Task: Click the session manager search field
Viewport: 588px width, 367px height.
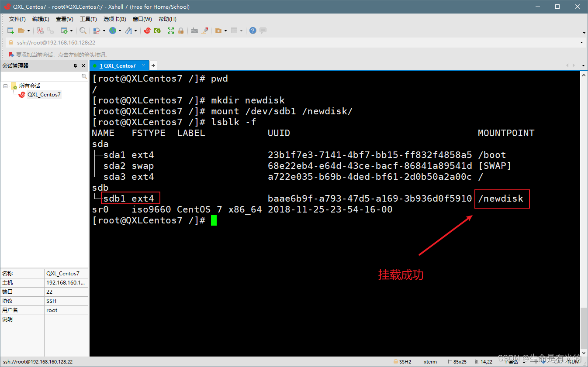Action: pos(41,76)
